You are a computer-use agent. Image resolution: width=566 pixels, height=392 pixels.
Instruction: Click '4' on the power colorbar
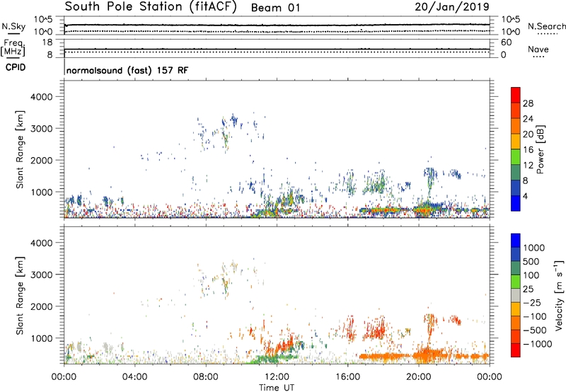click(x=526, y=197)
